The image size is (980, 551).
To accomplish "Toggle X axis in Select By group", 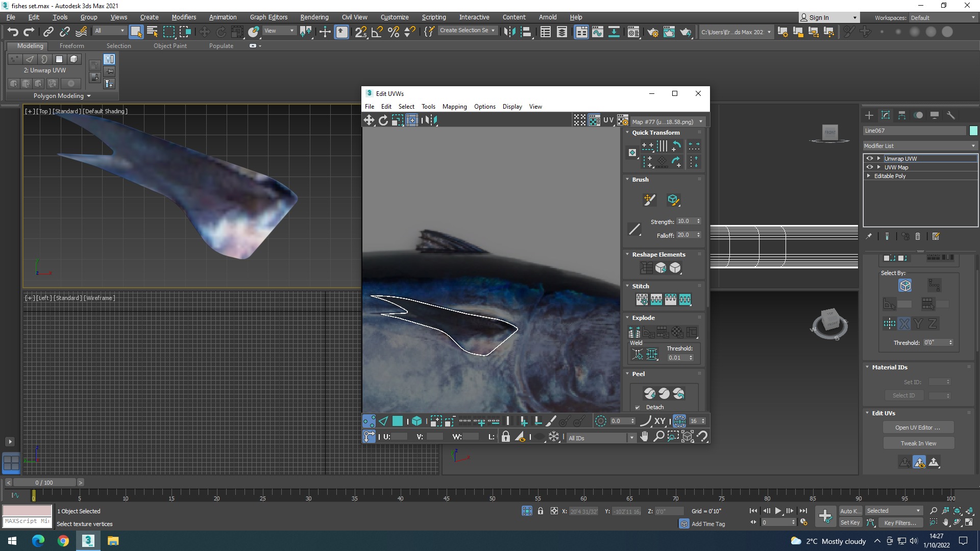I will (904, 323).
